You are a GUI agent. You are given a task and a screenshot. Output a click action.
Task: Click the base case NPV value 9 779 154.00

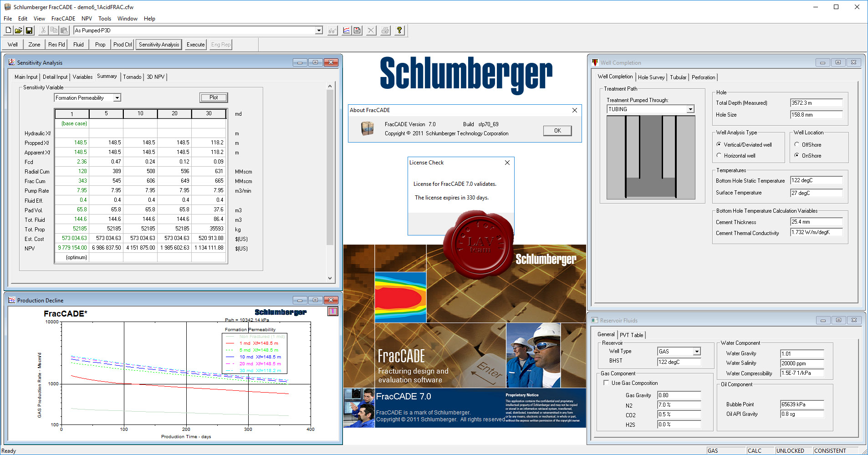[x=72, y=248]
